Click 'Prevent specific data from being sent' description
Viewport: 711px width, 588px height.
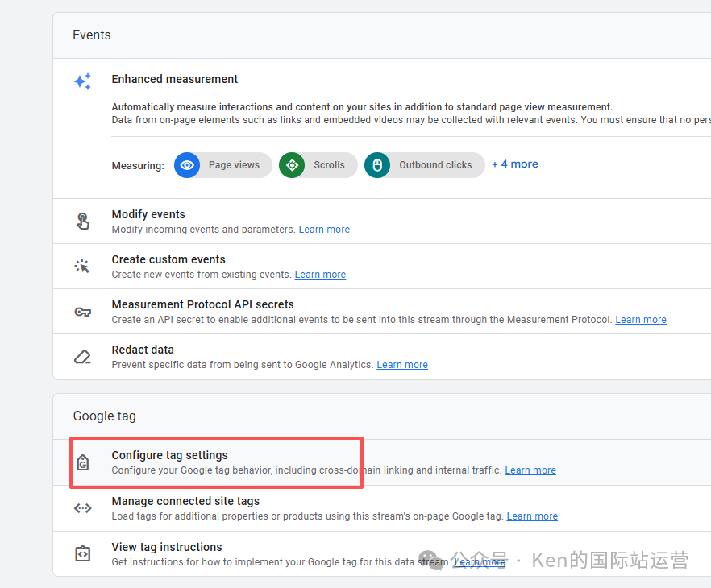tap(243, 365)
